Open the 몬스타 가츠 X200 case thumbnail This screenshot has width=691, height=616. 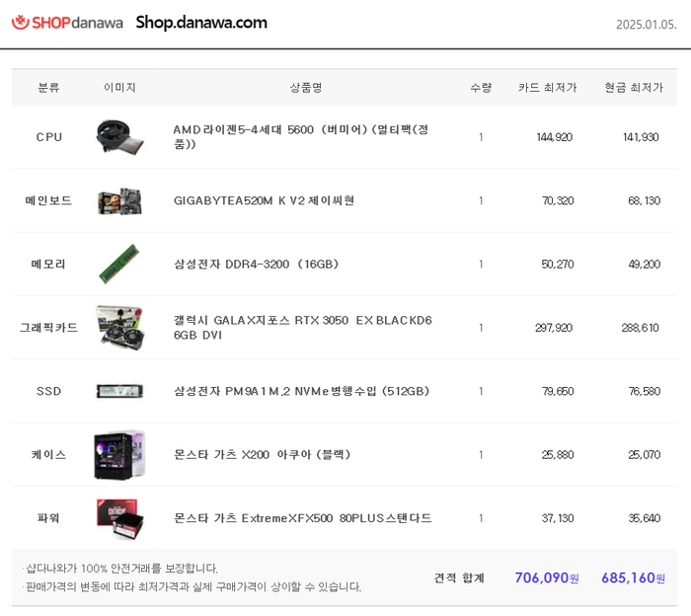(119, 455)
